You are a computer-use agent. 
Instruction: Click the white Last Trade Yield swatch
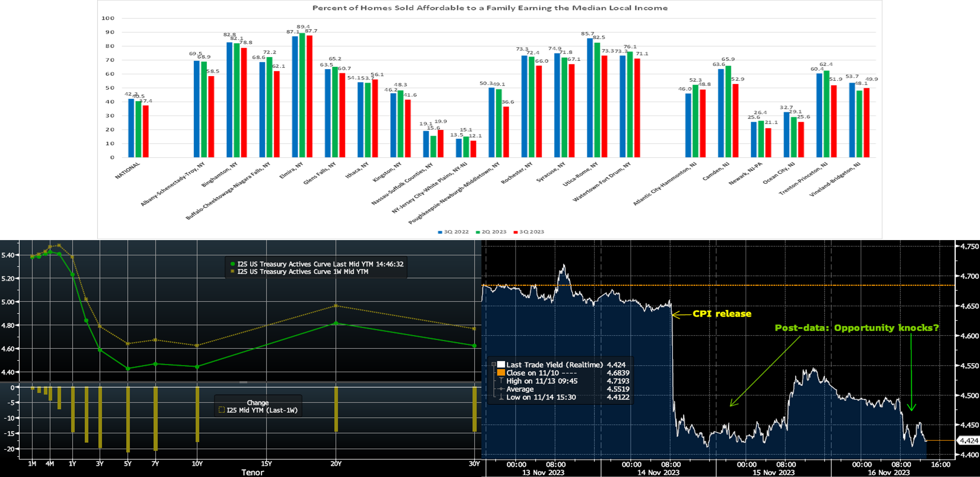501,364
